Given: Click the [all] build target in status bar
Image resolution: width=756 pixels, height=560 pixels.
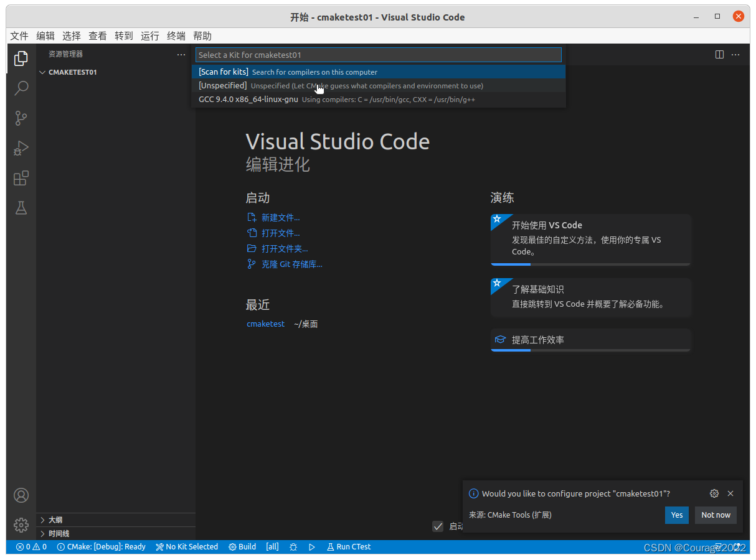Looking at the screenshot, I should 272,547.
